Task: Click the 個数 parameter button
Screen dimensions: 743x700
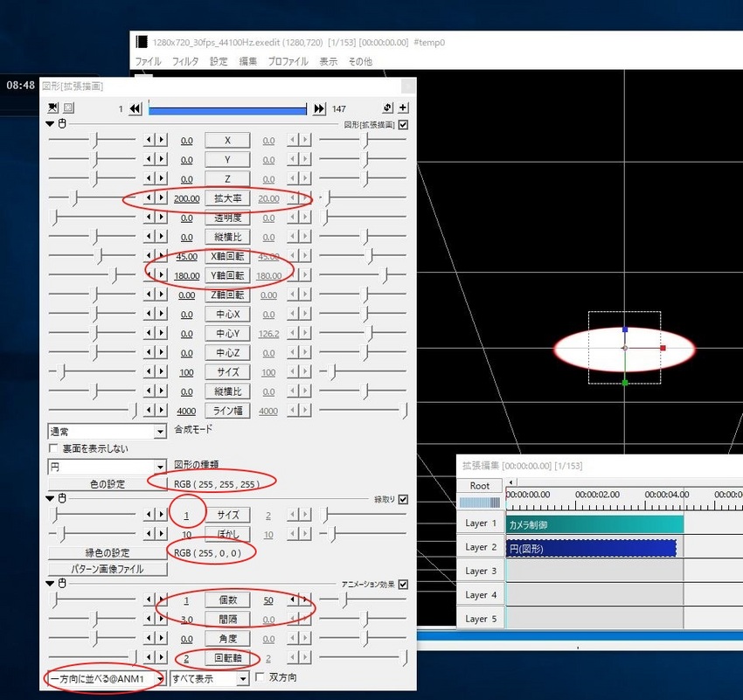Action: [227, 600]
